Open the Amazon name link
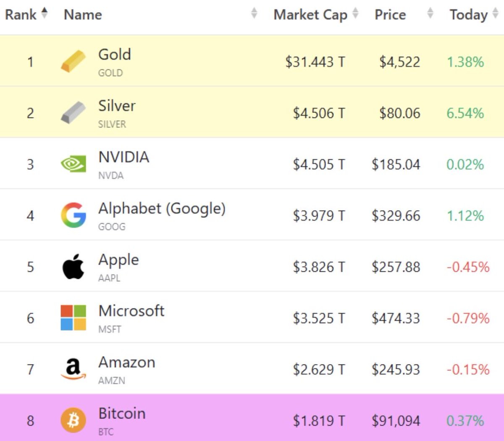 coord(126,362)
